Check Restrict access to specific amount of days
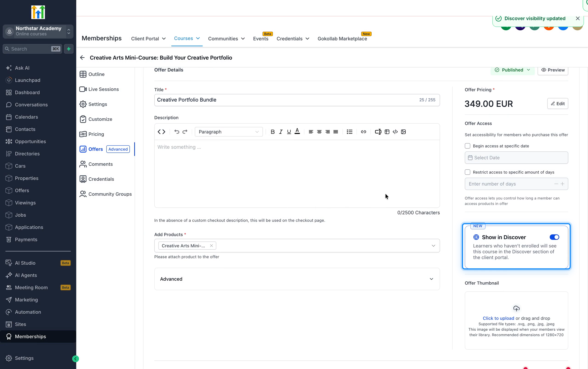The width and height of the screenshot is (588, 369). [467, 172]
